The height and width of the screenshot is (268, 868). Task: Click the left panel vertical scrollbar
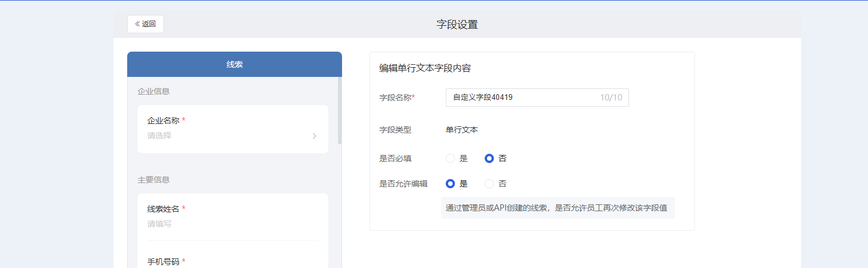click(x=340, y=110)
